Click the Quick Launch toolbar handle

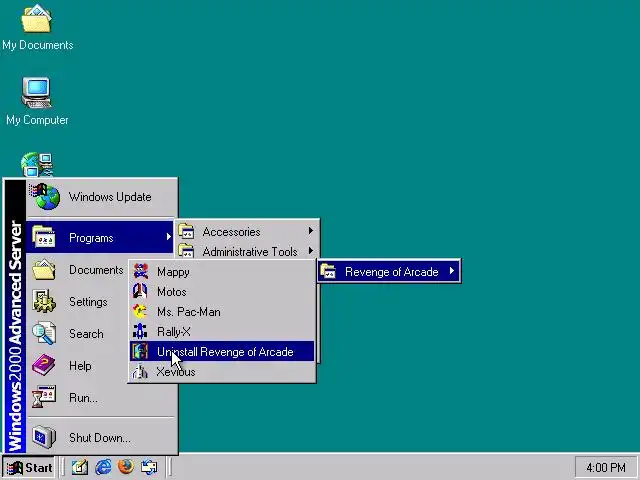pyautogui.click(x=64, y=467)
